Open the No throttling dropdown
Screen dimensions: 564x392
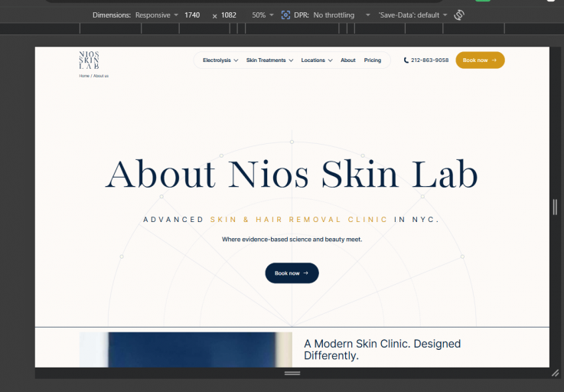pyautogui.click(x=341, y=15)
